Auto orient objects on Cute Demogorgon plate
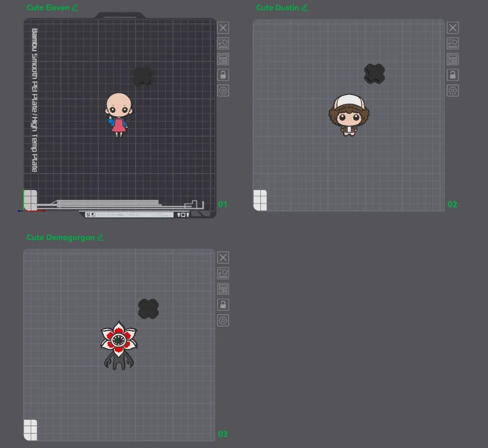The image size is (488, 448). pyautogui.click(x=223, y=273)
